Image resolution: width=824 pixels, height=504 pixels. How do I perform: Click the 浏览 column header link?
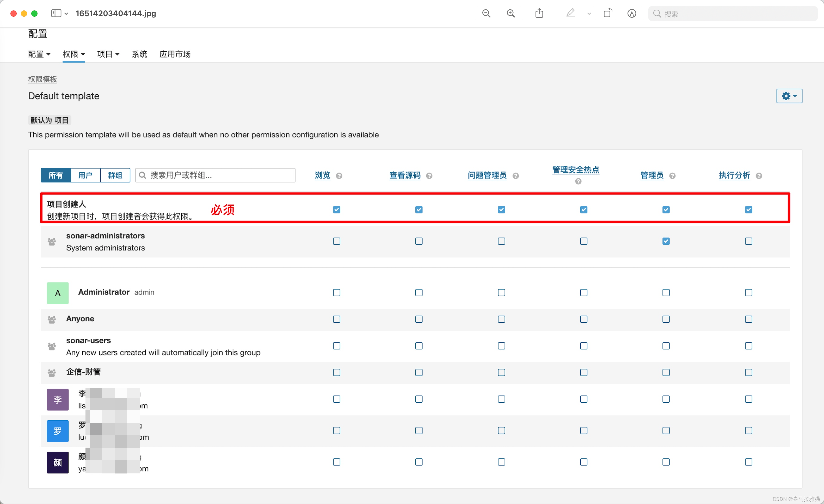point(322,175)
